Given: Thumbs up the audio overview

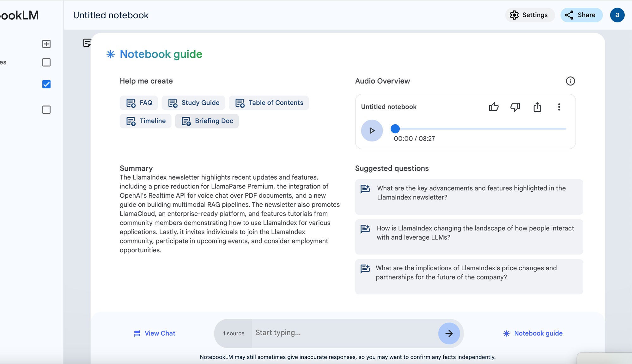Looking at the screenshot, I should pos(494,107).
